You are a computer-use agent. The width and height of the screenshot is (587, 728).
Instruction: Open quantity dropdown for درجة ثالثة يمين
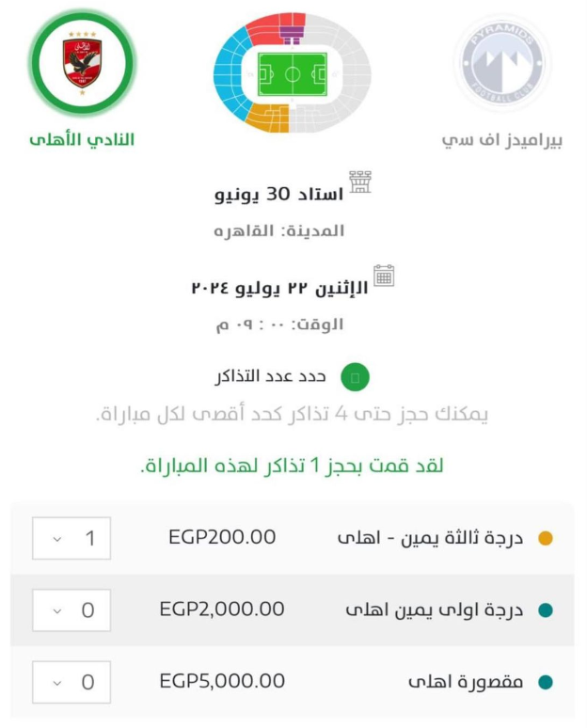point(71,539)
